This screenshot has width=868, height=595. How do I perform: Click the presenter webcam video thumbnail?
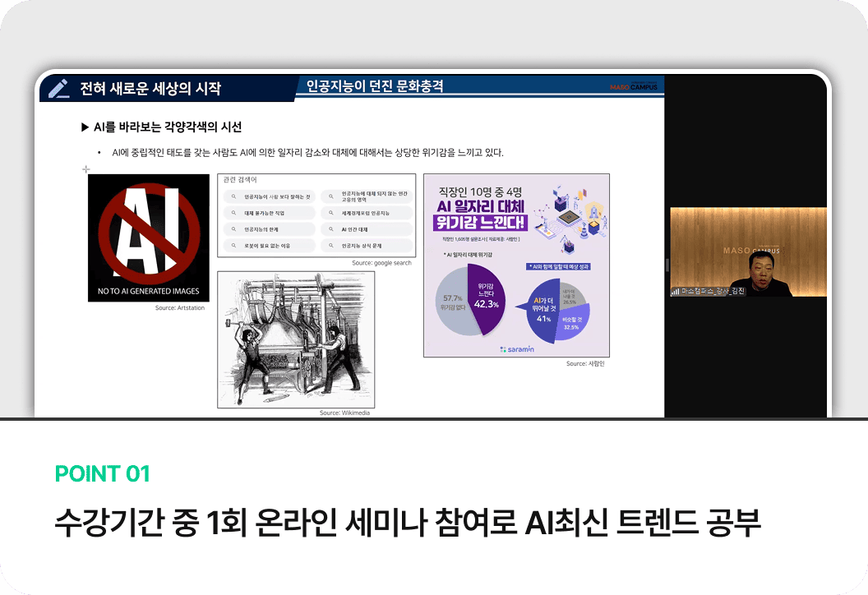[748, 251]
